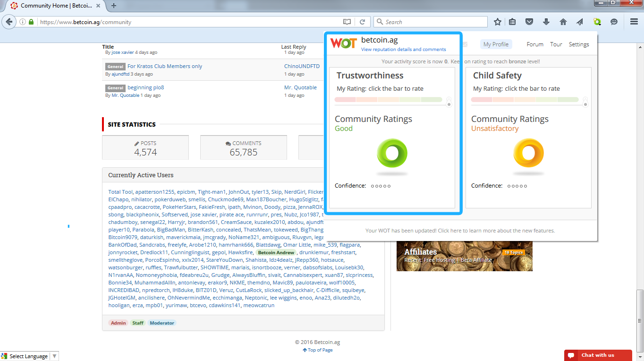Open Settings in WOT popup
The height and width of the screenshot is (361, 644).
[x=579, y=44]
